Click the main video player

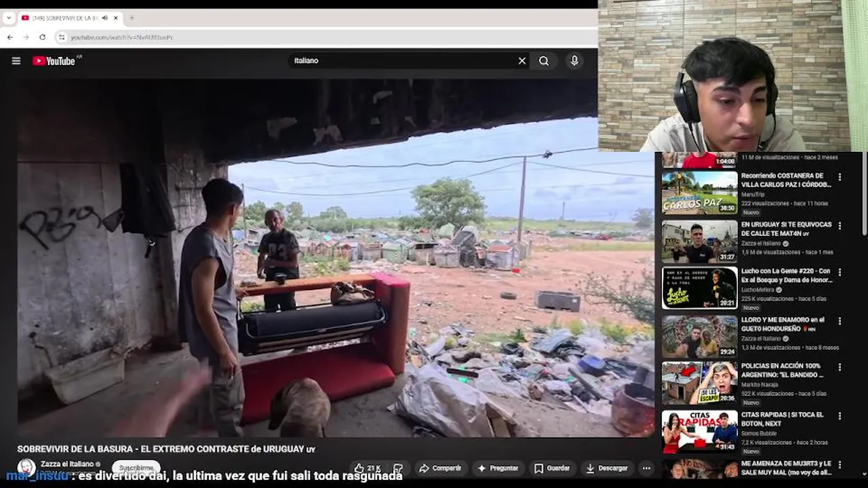pos(336,258)
